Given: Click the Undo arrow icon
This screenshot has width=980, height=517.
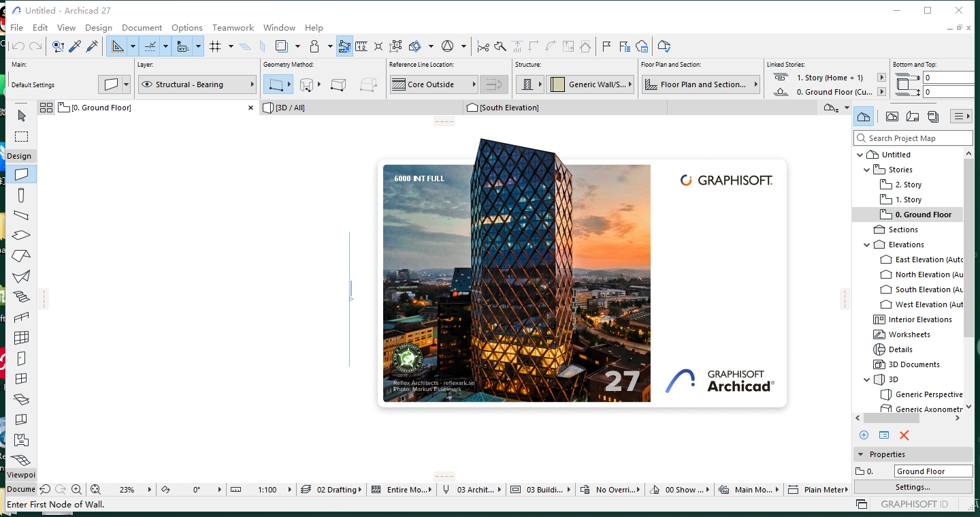Looking at the screenshot, I should pos(19,46).
